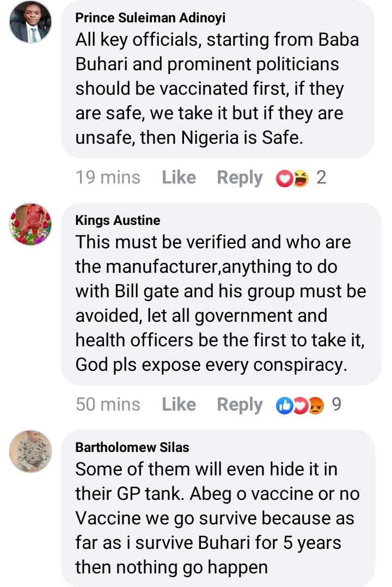Reply to Prince Suleiman Adinoyi's comment

pyautogui.click(x=240, y=178)
